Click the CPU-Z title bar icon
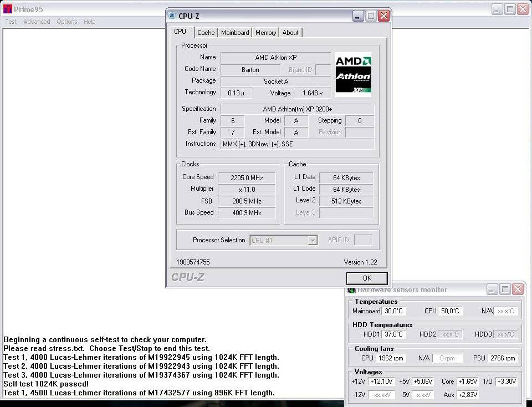 172,16
